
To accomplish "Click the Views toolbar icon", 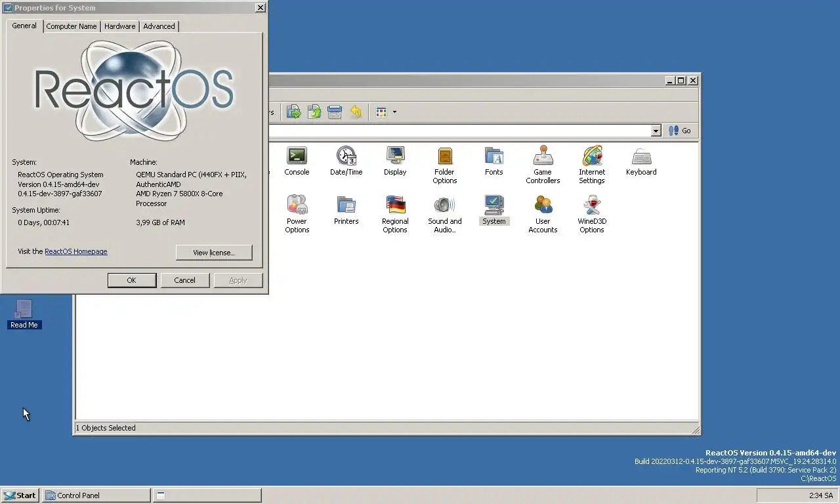I will point(382,112).
